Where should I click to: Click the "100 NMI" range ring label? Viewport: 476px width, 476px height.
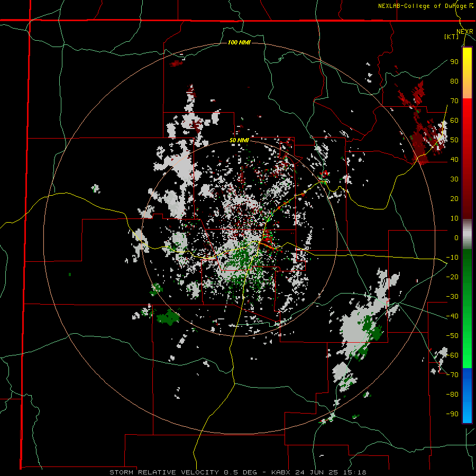239,42
